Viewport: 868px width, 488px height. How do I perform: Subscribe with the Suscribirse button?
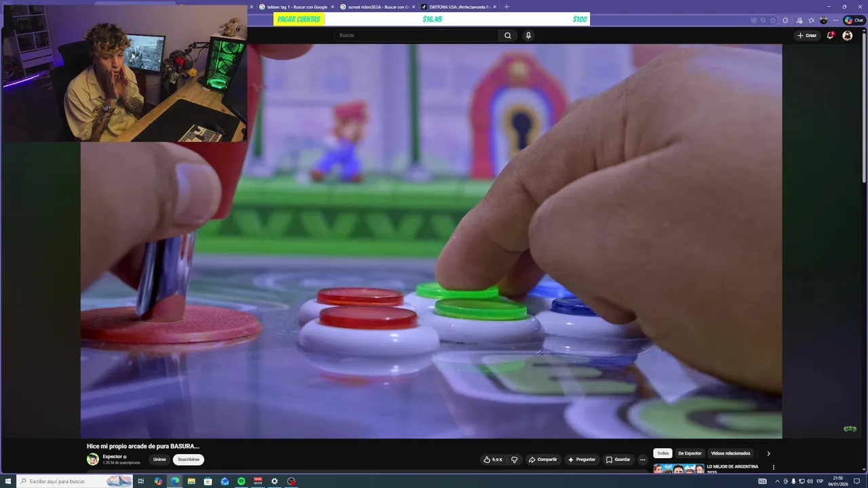coord(189,460)
